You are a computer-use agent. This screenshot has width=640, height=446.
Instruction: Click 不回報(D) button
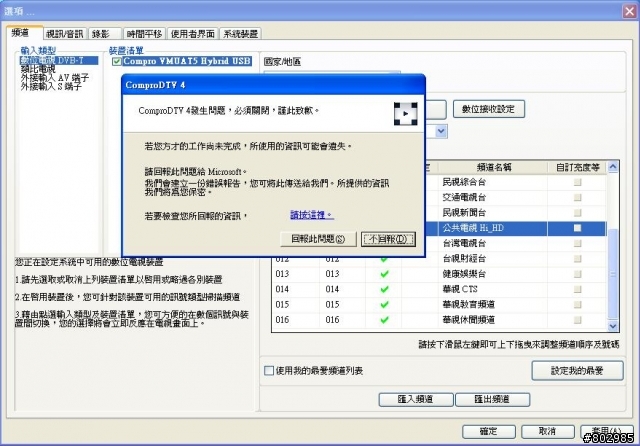(388, 239)
